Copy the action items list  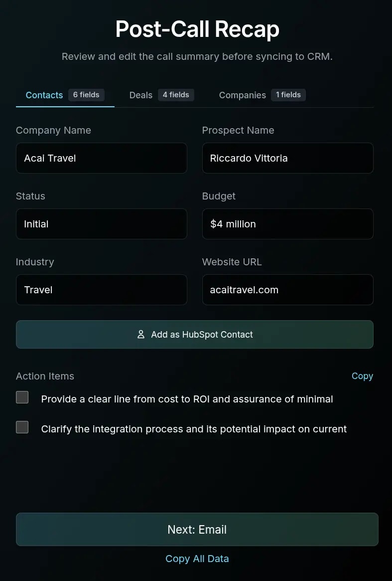362,376
